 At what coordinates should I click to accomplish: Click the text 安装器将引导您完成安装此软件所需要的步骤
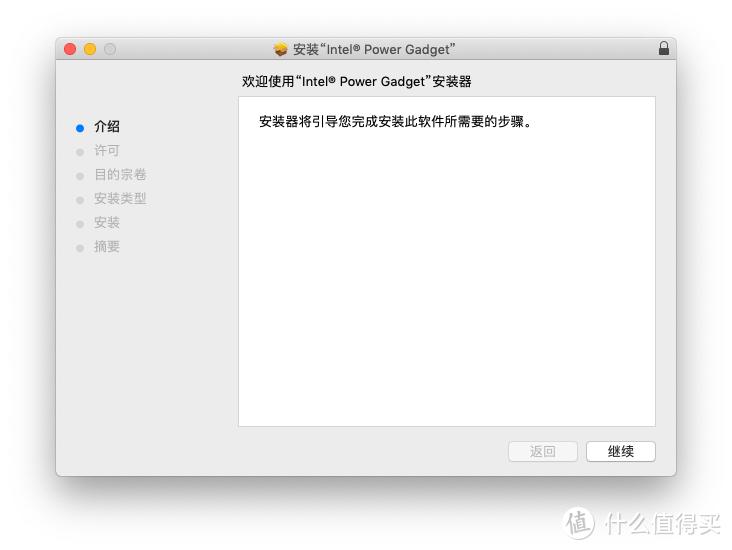[x=395, y=122]
